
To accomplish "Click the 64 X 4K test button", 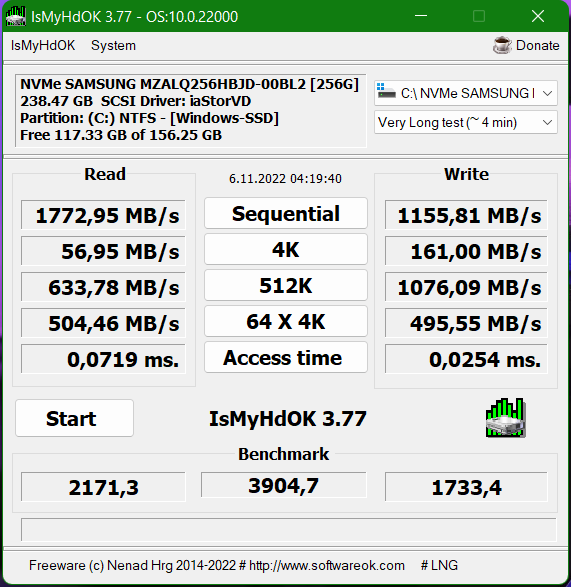I will (286, 321).
